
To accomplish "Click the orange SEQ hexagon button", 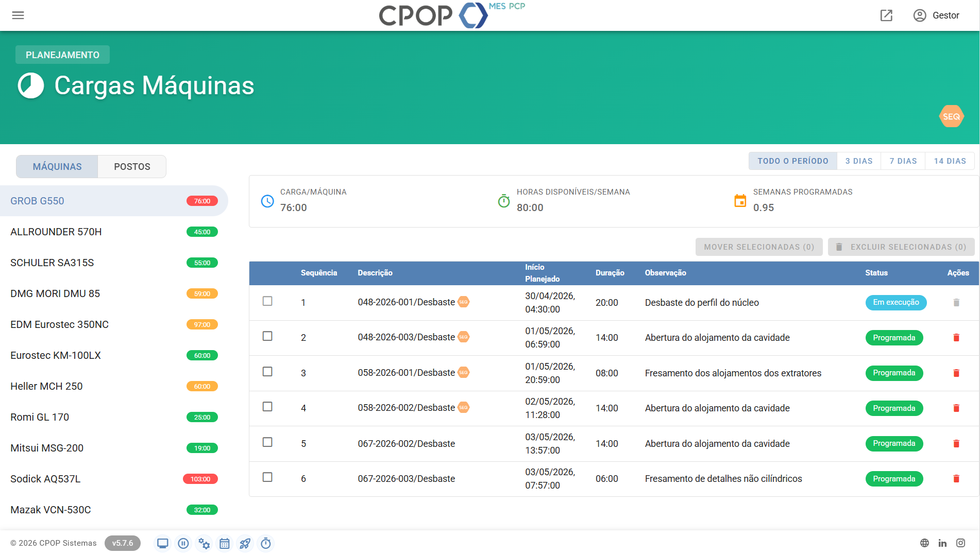I will click(x=951, y=116).
